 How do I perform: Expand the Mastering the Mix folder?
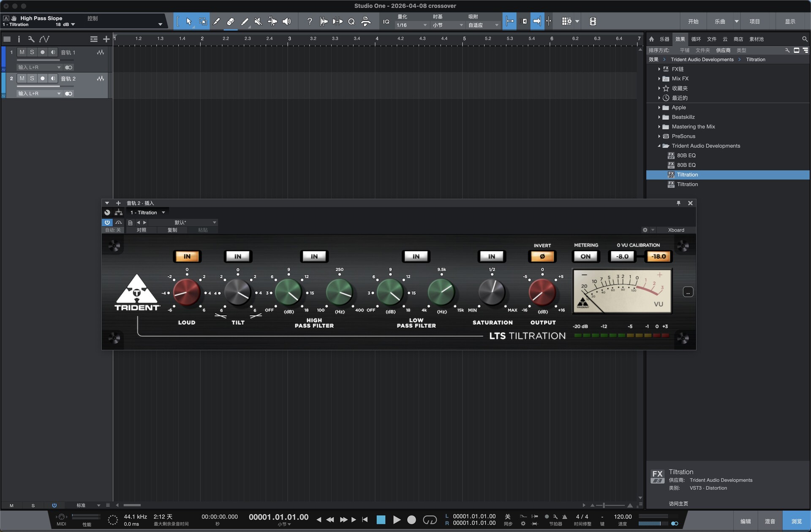(659, 126)
